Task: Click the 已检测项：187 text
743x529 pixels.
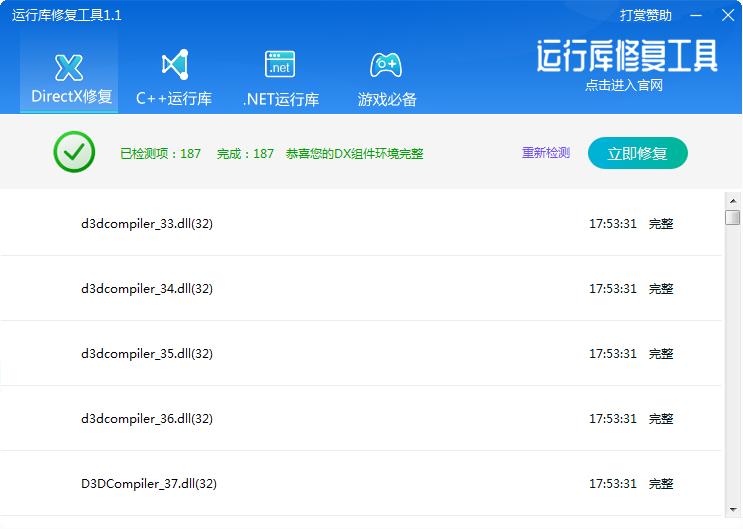Action: click(x=161, y=154)
